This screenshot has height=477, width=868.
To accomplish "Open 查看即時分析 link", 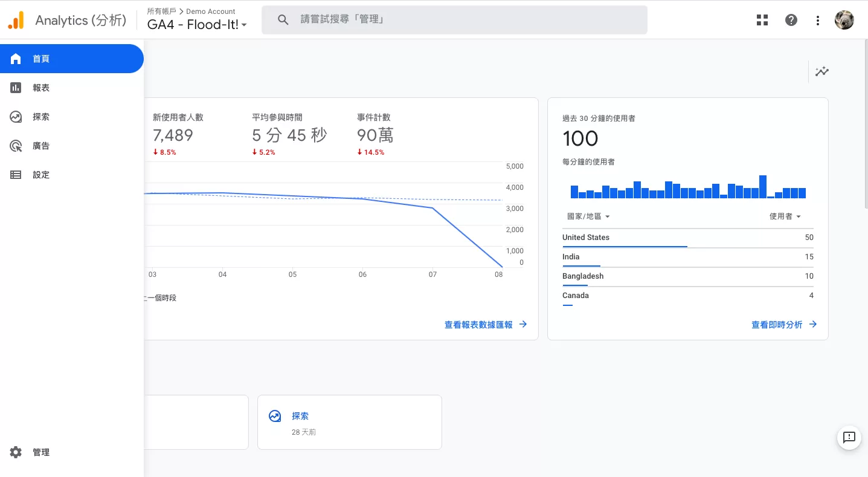I will pos(784,325).
